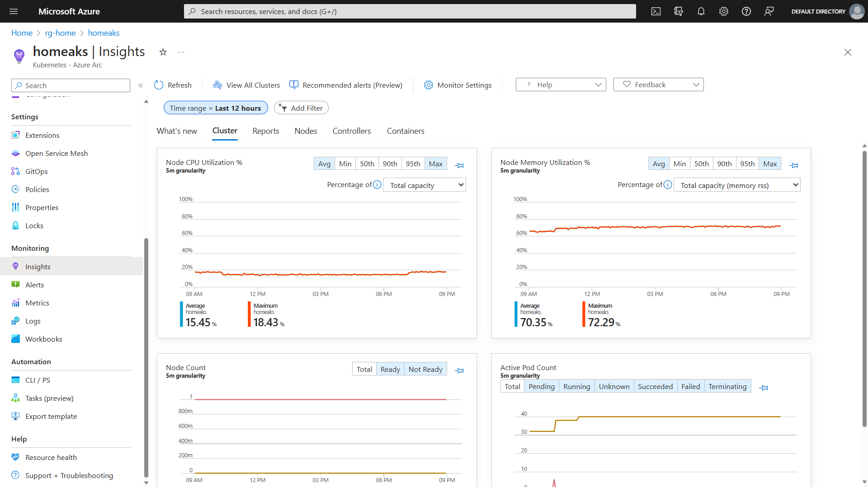Open CPU Total capacity dropdown
Screen dimensions: 868x488
[425, 185]
